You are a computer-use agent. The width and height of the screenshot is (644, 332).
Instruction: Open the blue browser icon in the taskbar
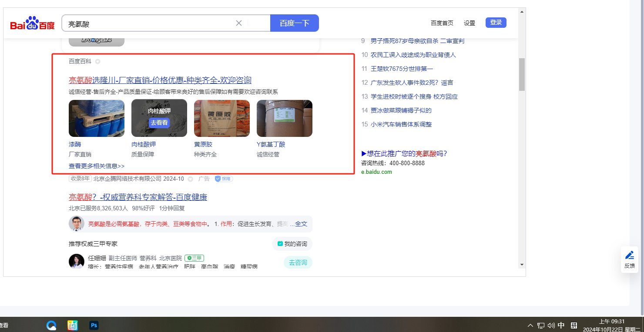tap(52, 325)
